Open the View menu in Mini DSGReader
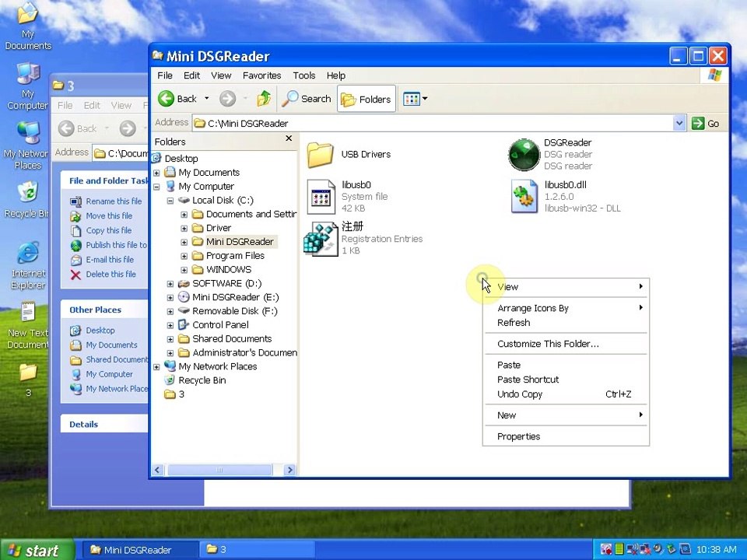The width and height of the screenshot is (747, 560). 221,75
